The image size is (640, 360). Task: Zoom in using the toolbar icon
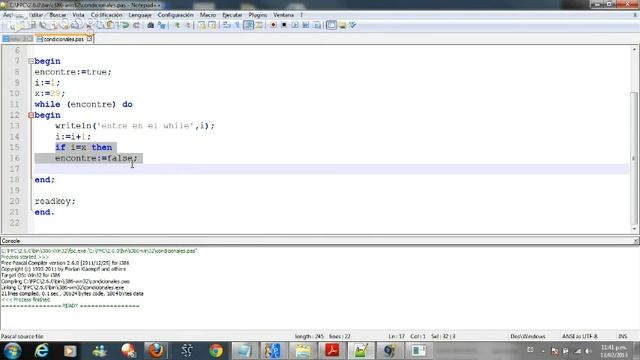tap(177, 25)
